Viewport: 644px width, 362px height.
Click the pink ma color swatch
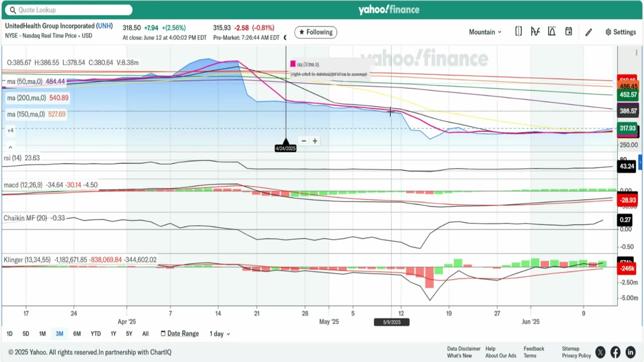click(293, 64)
